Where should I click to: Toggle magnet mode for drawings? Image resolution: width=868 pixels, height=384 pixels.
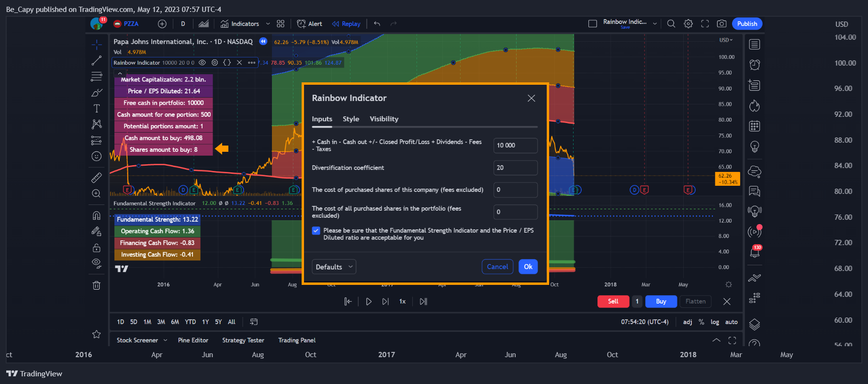(x=97, y=215)
